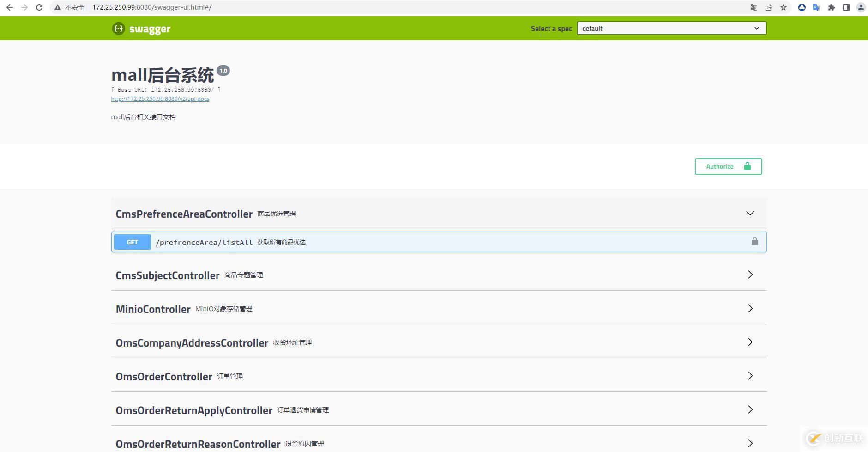
Task: Click the GET method badge for listAll
Action: (133, 242)
